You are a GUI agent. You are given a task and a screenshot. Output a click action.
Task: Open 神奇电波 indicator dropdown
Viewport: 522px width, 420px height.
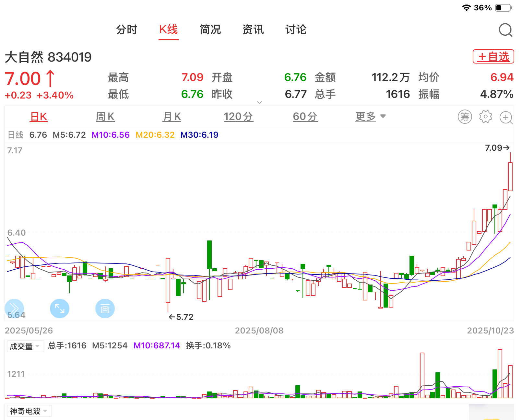point(29,411)
